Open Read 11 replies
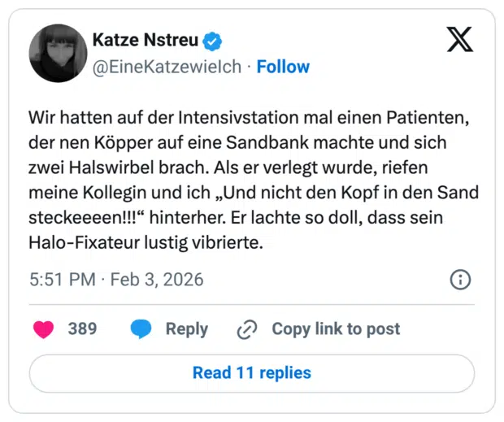This screenshot has width=504, height=422. (x=252, y=373)
